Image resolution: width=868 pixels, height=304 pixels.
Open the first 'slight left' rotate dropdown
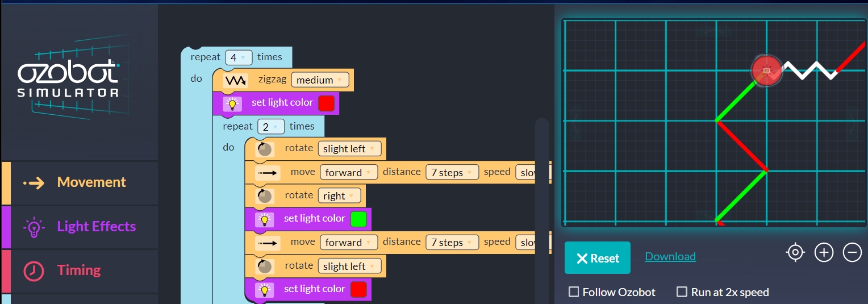(349, 149)
